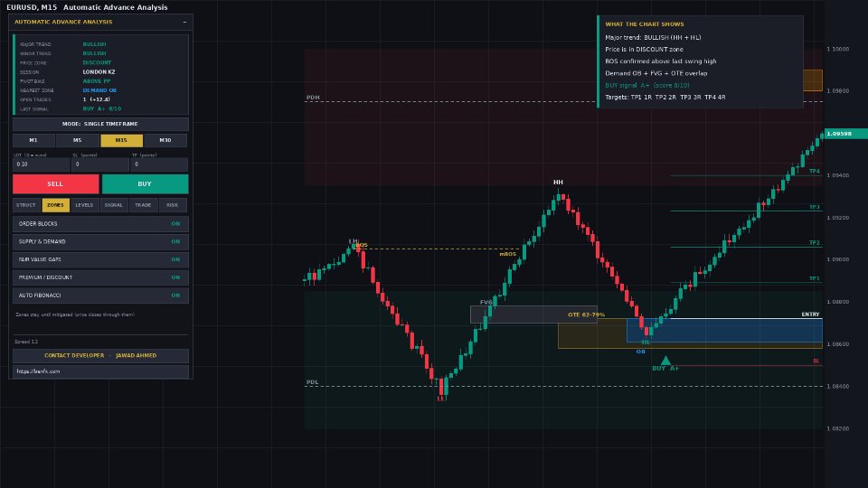The width and height of the screenshot is (868, 488).
Task: Select the M5 timeframe
Action: [x=77, y=141]
